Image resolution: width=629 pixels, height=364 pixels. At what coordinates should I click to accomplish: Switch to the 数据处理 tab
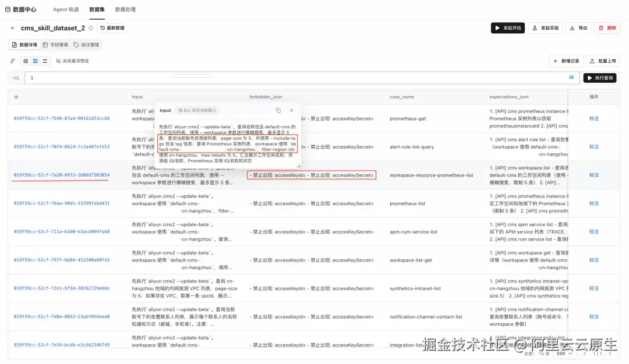click(x=125, y=9)
